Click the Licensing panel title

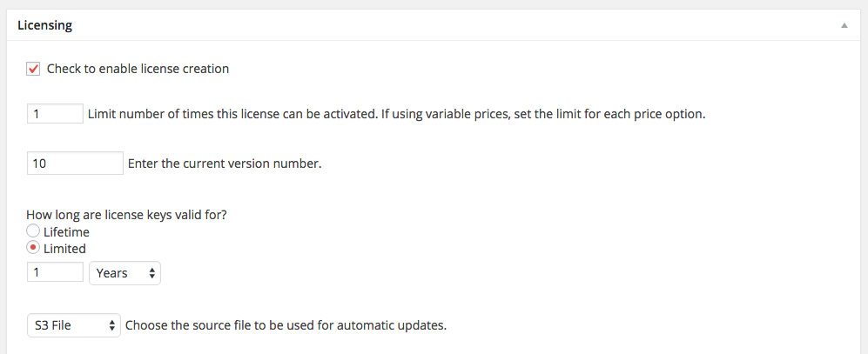click(44, 25)
